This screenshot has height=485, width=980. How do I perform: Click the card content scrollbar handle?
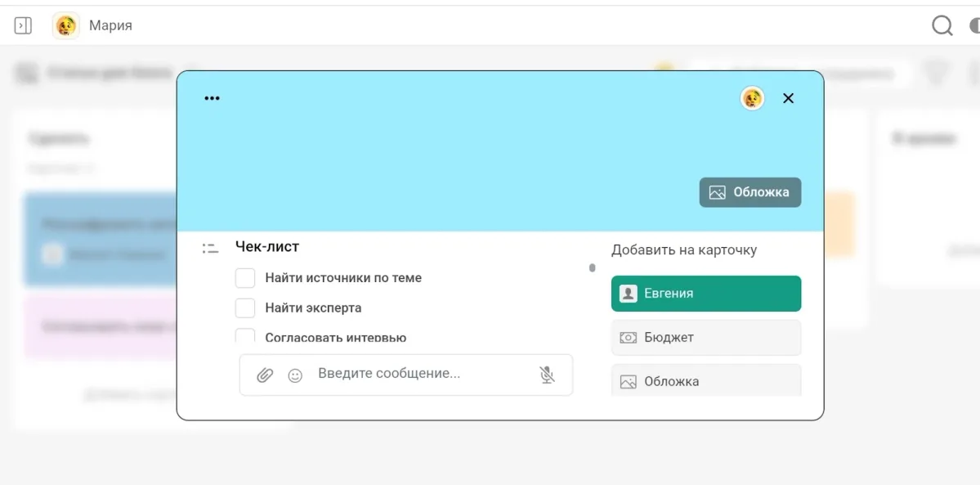tap(593, 267)
